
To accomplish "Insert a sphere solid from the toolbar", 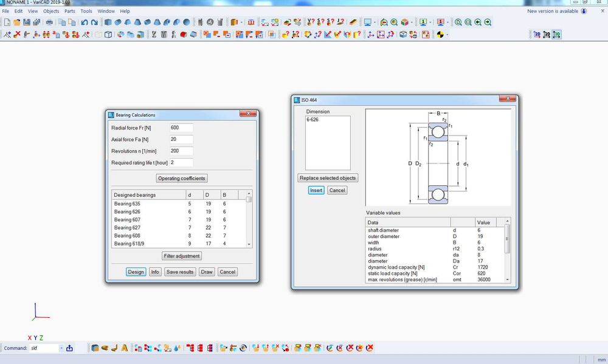I will pos(187,22).
